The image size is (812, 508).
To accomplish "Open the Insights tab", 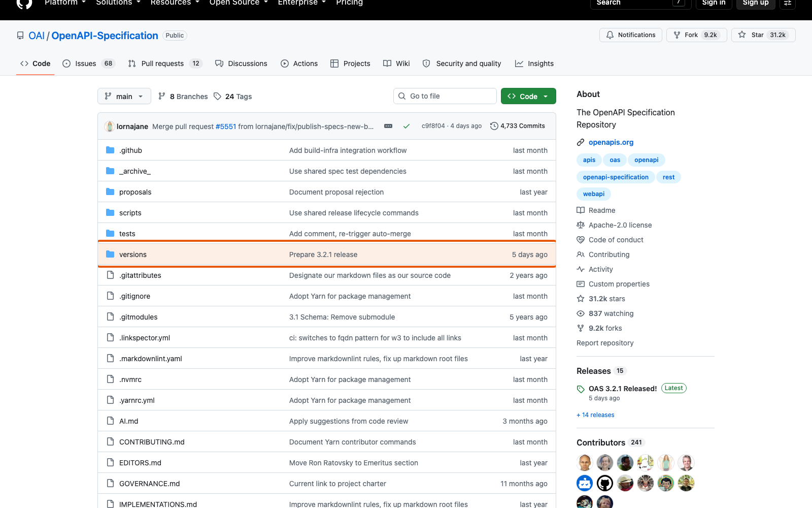I will coord(534,63).
